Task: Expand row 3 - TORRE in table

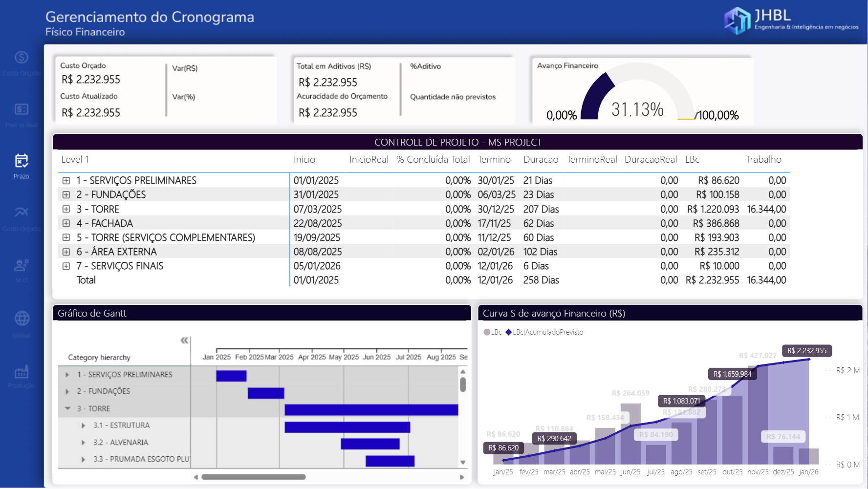Action: [x=66, y=209]
